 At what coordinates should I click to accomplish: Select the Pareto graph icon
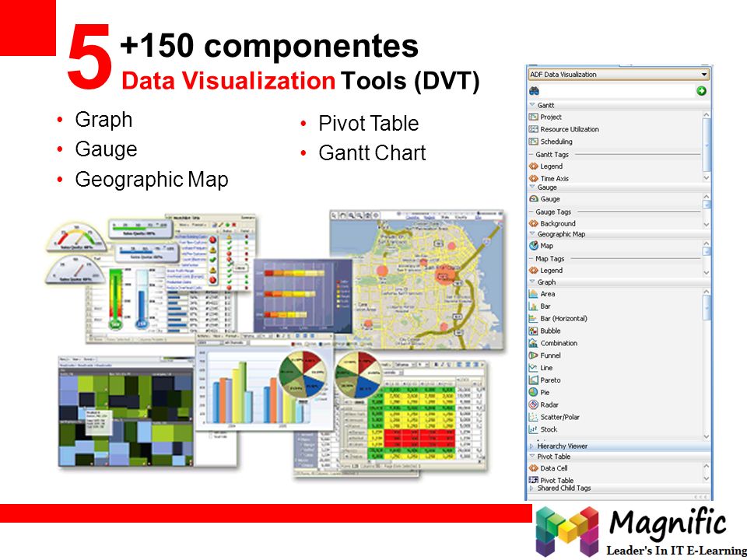pyautogui.click(x=534, y=380)
